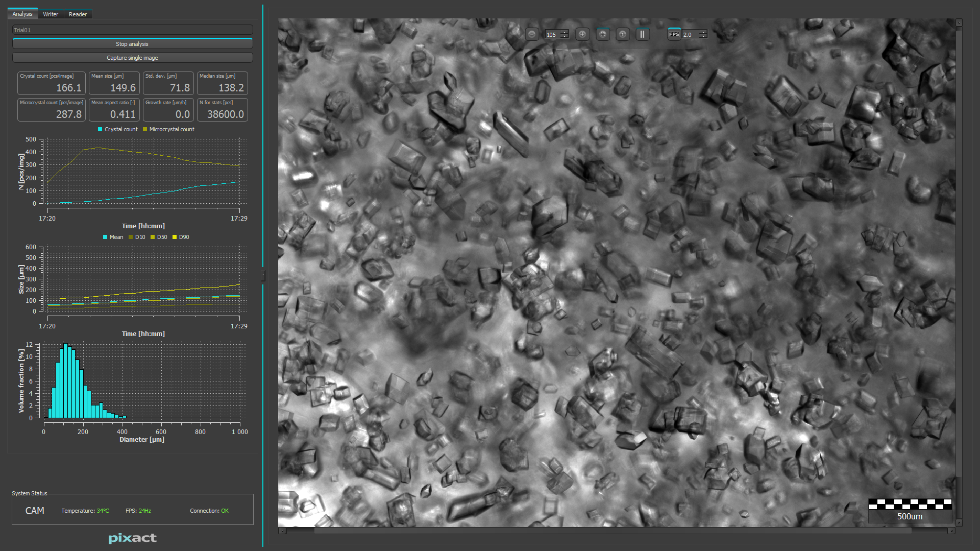
Task: Decrease the zoom value spinbox
Action: point(564,37)
